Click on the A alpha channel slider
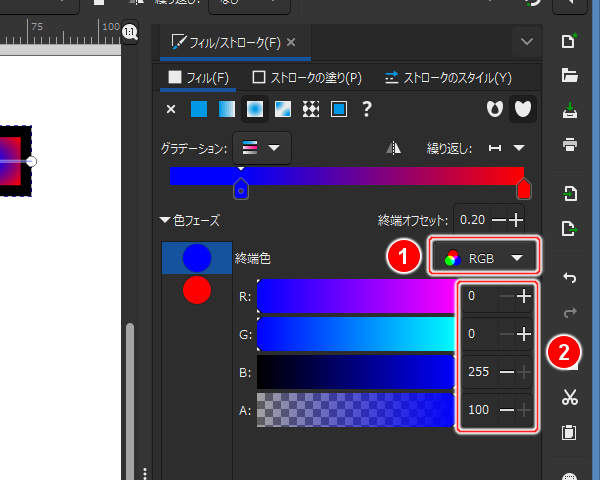 355,410
